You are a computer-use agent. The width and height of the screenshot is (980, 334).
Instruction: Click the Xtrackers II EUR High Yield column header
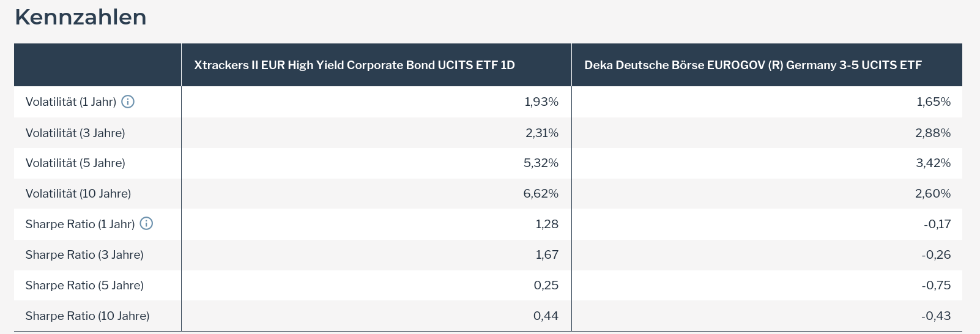(x=354, y=65)
